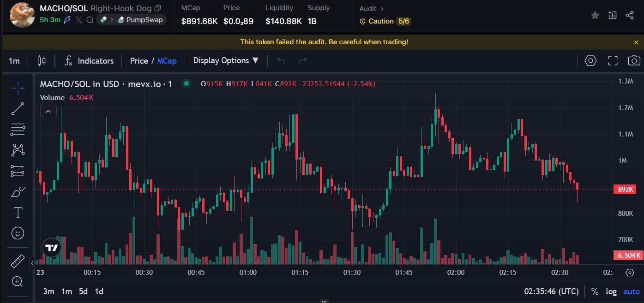Select the horizontal lines Fibonacci tool
The height and width of the screenshot is (303, 644).
pos(18,130)
